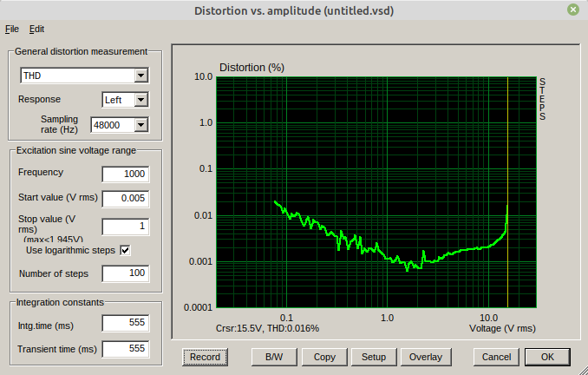Toggle the Use logarithmic steps checkbox
The image size is (588, 375).
(125, 250)
